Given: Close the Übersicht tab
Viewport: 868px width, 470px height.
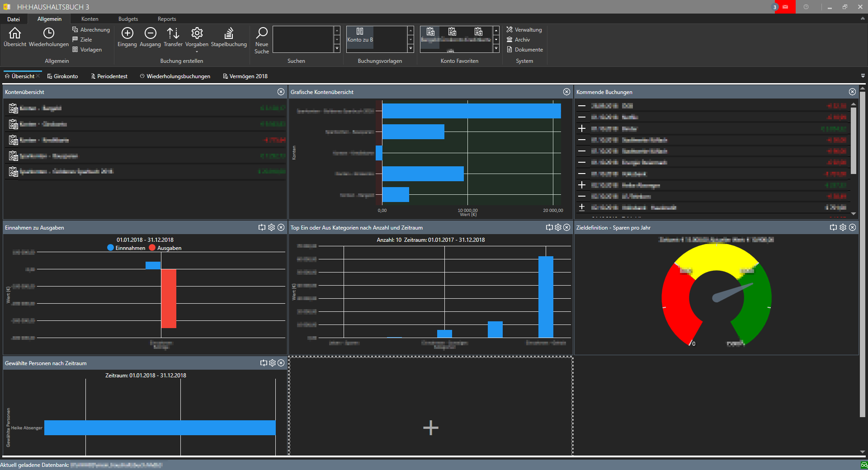Looking at the screenshot, I should (38, 76).
